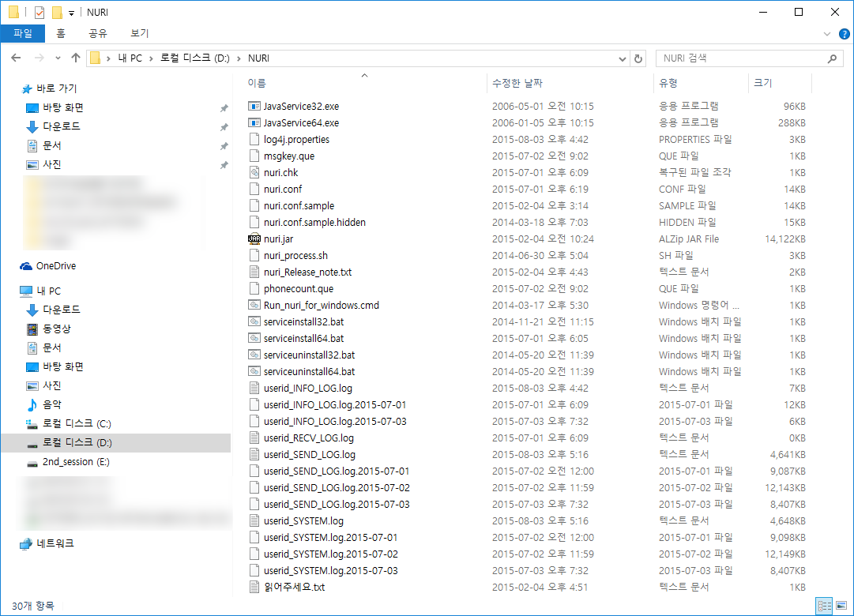Screen dimensions: 854x616
Task: Switch to details view mode
Action: tap(825, 606)
